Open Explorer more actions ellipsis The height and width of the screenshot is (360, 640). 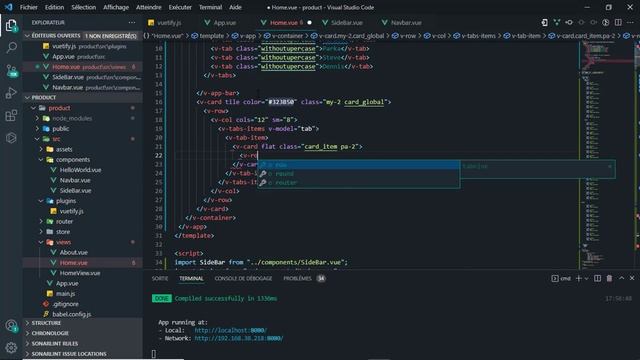(131, 22)
